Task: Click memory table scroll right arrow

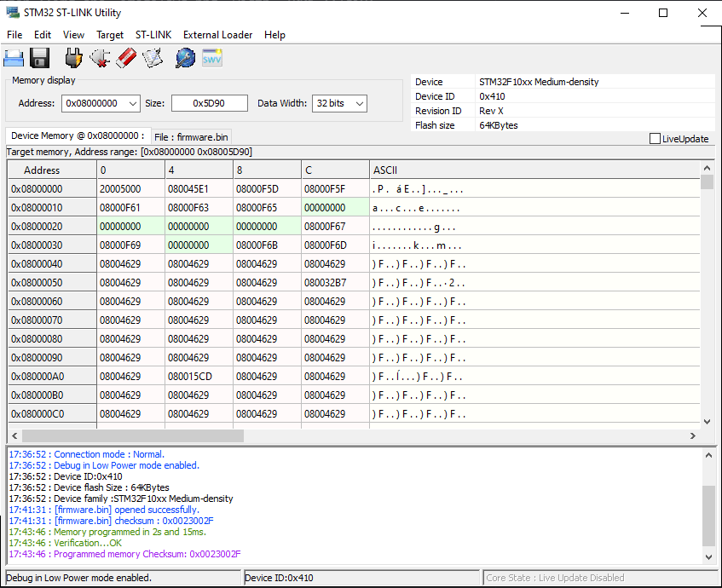Action: pyautogui.click(x=692, y=435)
